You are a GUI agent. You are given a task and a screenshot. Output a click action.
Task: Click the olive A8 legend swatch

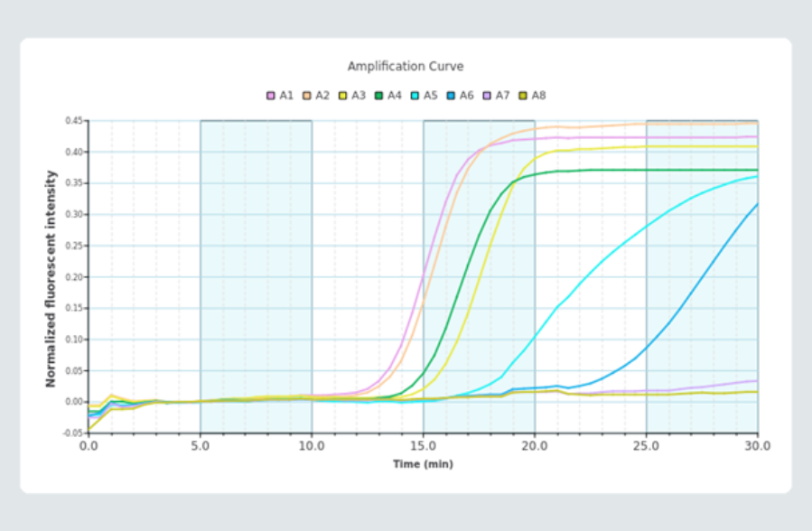[523, 96]
